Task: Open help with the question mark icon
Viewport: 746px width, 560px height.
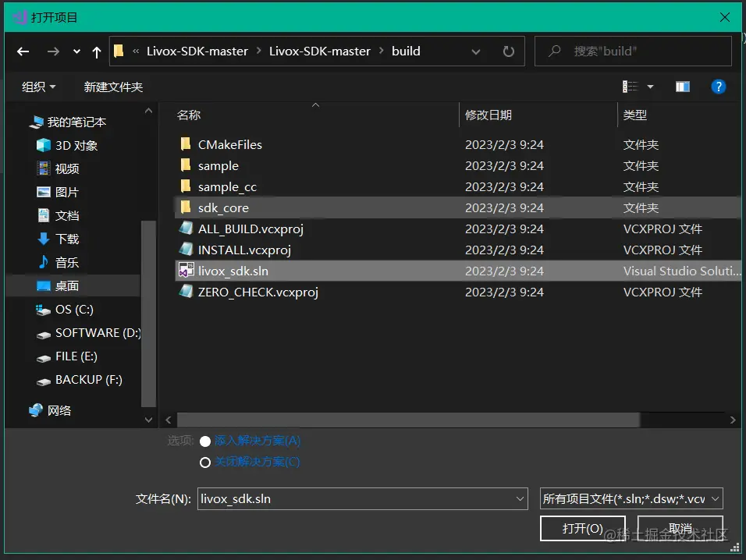Action: point(718,87)
